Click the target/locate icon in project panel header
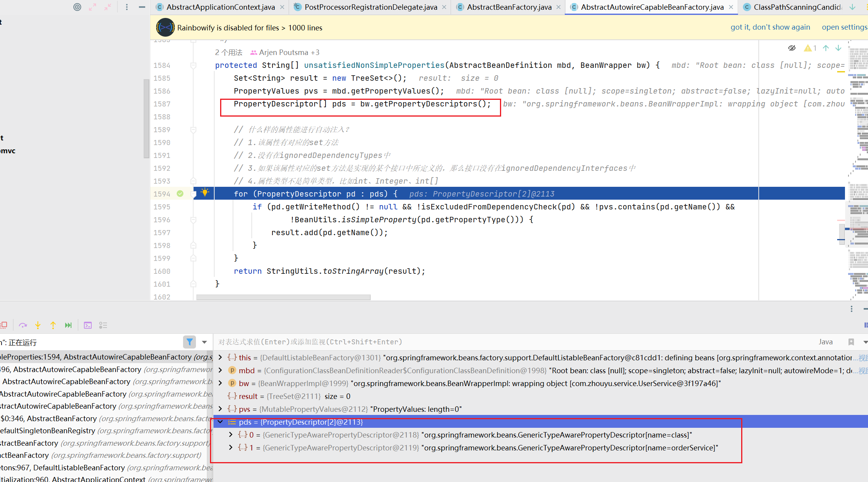 coord(77,7)
